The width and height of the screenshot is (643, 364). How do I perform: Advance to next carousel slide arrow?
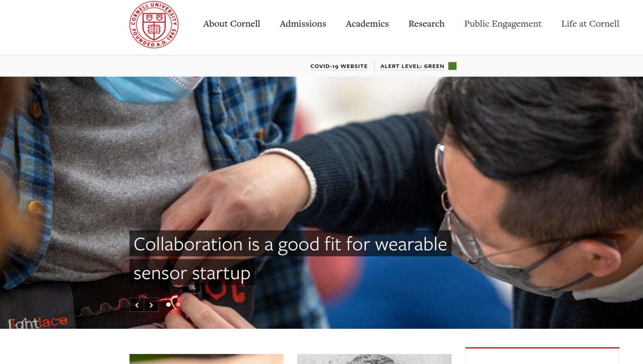(x=151, y=305)
